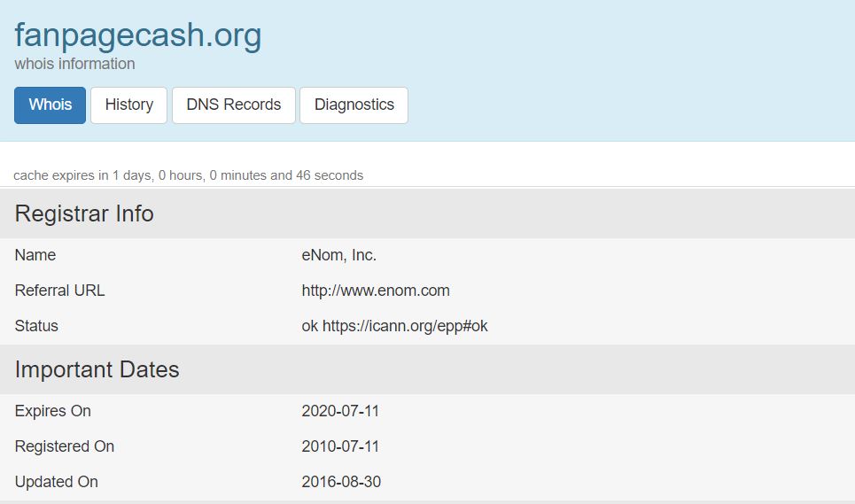This screenshot has width=855, height=504.
Task: Click the Status row label
Action: pos(36,326)
